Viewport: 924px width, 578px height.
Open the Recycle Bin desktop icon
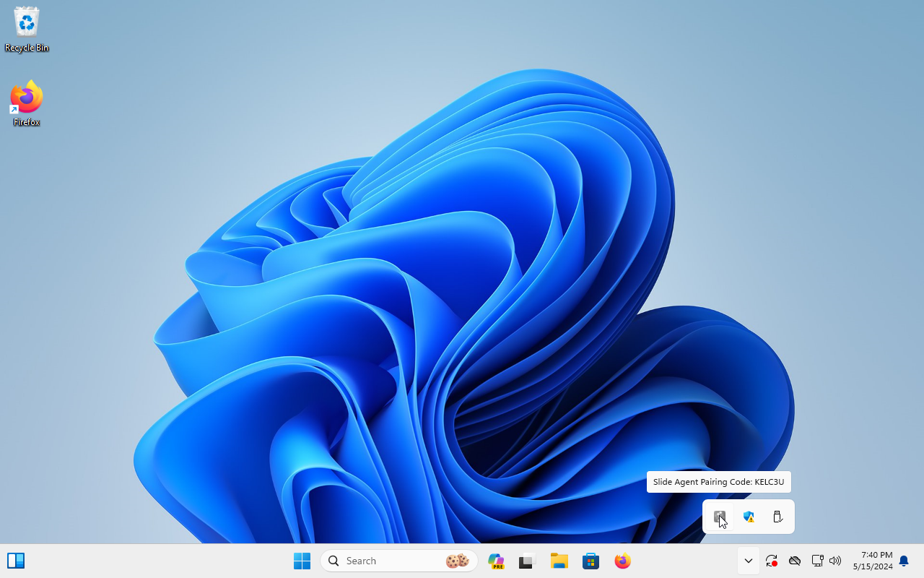[27, 30]
